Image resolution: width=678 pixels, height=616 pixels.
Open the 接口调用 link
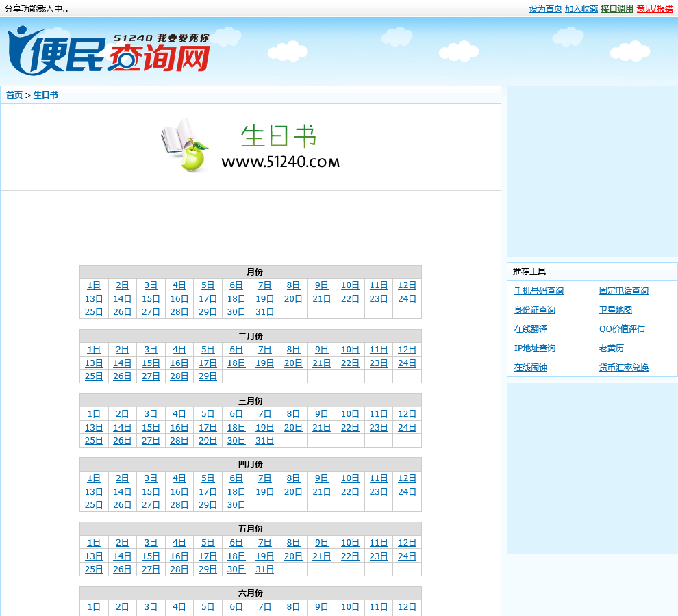(x=617, y=9)
